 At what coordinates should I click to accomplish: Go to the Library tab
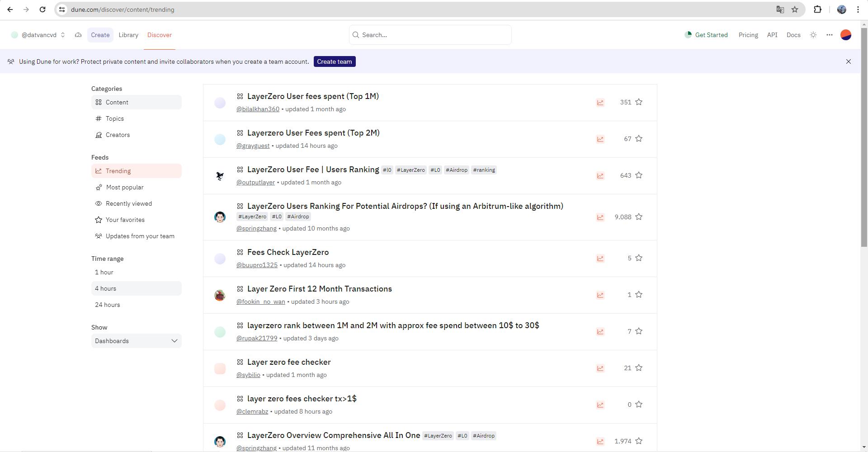pyautogui.click(x=128, y=35)
